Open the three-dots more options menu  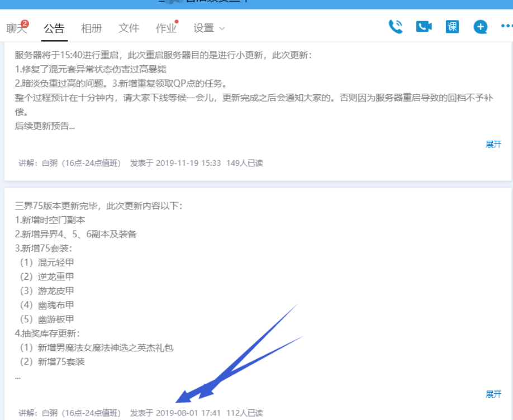pyautogui.click(x=507, y=26)
